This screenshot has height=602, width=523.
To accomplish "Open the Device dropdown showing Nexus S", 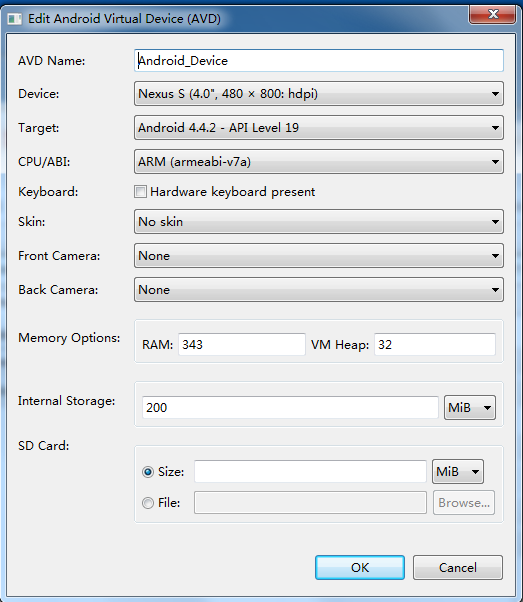I will [319, 94].
